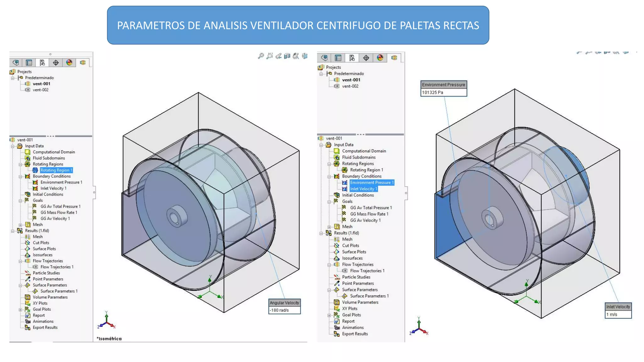The image size is (644, 362).
Task: Click the Flow Simulation analysis tab icon in left panel
Action: pos(83,63)
